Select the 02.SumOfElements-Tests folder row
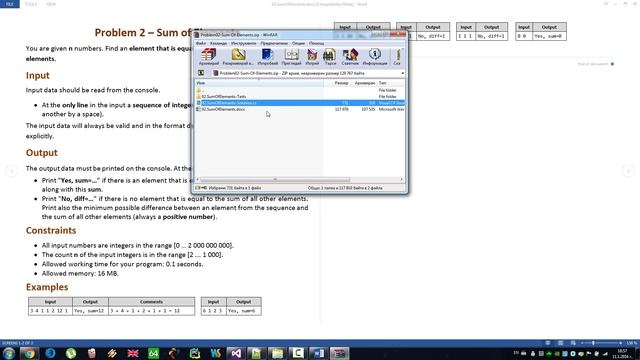The height and width of the screenshot is (360, 640). click(300, 96)
